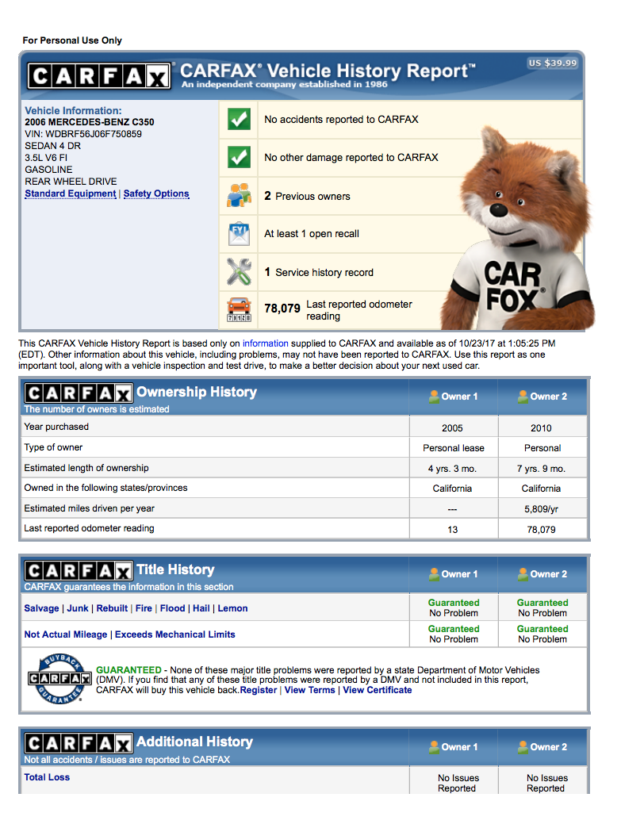This screenshot has width=644, height=828.
Task: Click the CARFAX logo in Additional History header
Action: click(x=79, y=743)
